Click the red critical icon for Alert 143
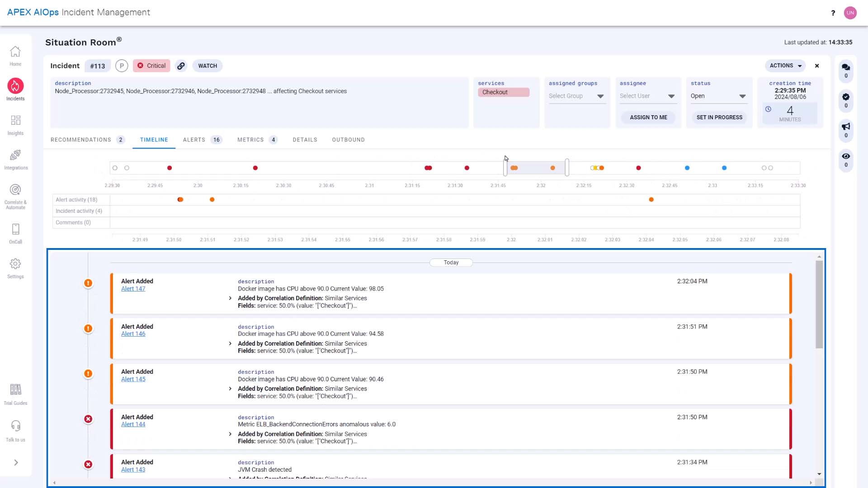 coord(88,464)
